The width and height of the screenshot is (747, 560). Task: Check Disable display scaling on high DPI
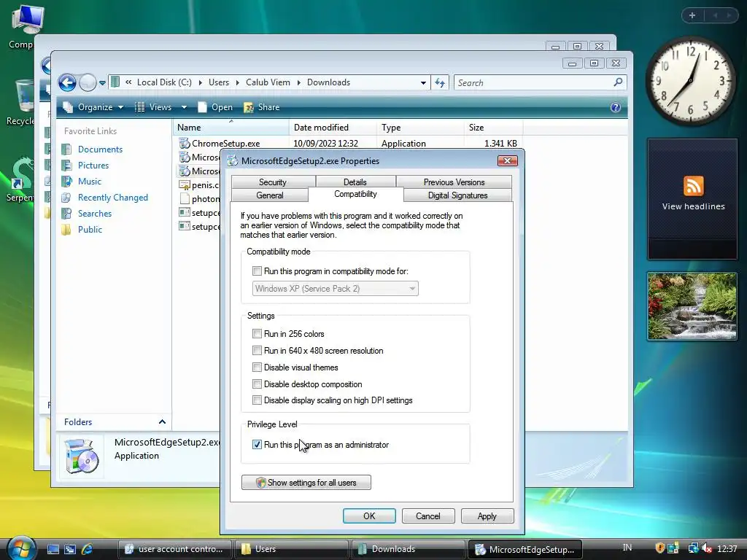tap(258, 400)
